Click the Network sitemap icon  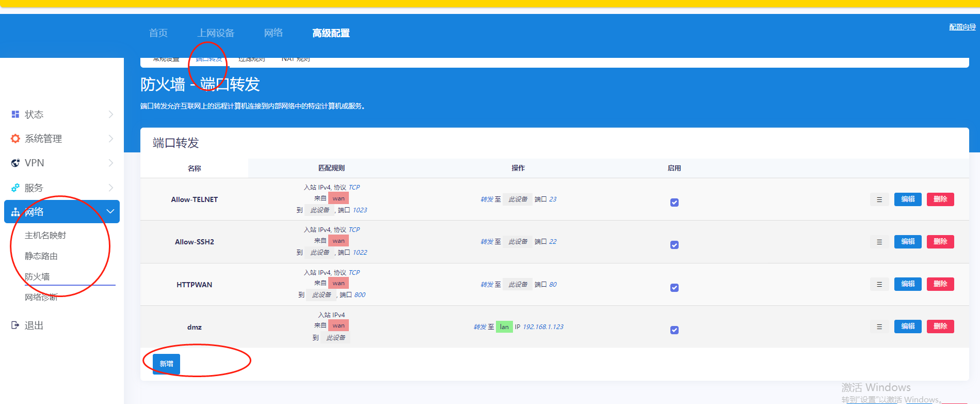[x=15, y=212]
